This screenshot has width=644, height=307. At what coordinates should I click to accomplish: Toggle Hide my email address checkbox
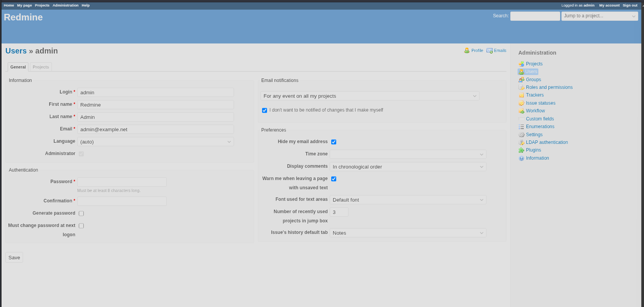click(x=334, y=142)
